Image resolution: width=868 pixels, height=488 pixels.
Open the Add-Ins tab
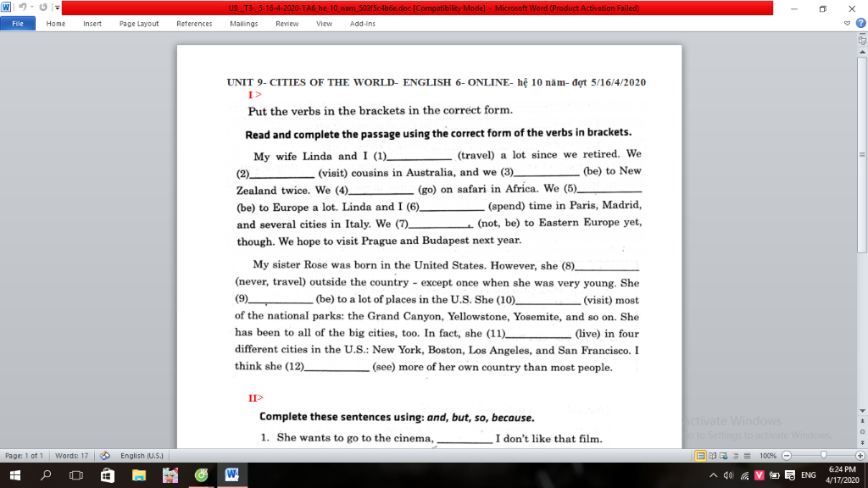click(363, 23)
